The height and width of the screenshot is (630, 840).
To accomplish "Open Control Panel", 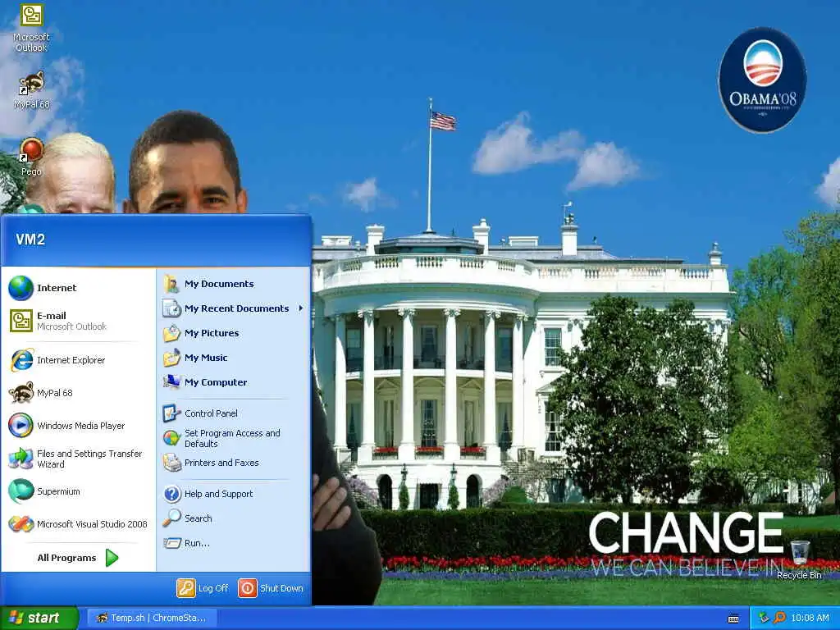I will point(234,413).
